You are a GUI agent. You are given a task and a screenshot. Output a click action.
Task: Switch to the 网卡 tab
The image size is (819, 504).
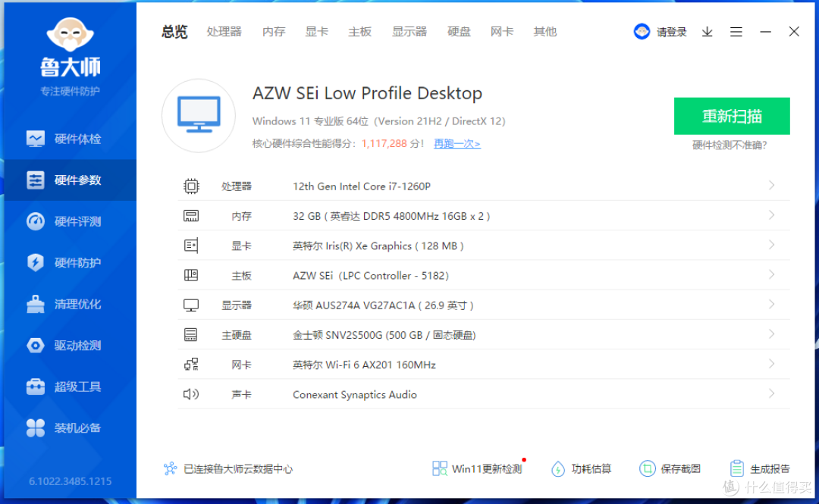[x=502, y=32]
